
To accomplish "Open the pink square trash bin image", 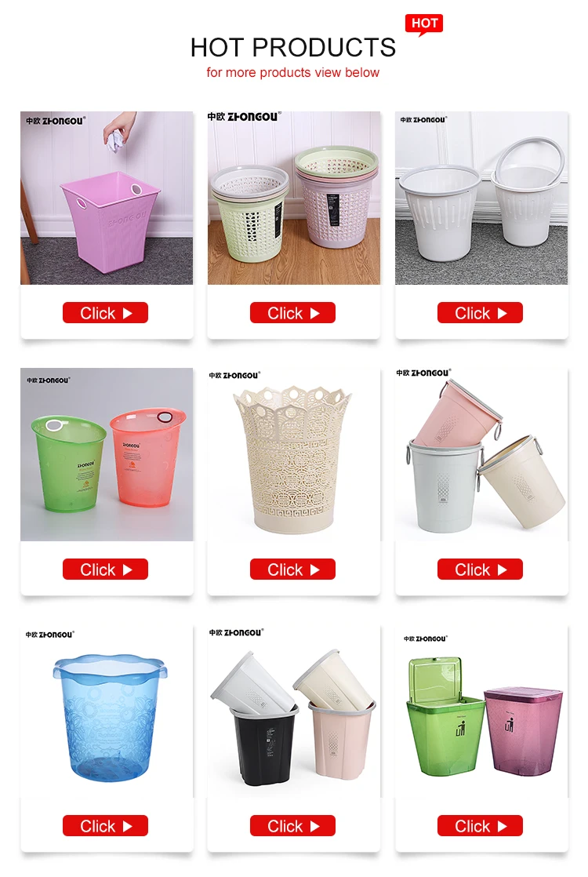I will coord(107,198).
